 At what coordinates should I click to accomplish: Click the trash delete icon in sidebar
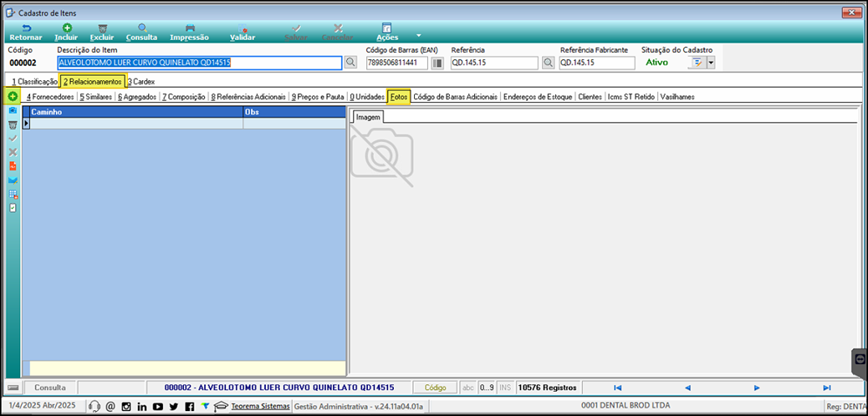click(x=13, y=125)
